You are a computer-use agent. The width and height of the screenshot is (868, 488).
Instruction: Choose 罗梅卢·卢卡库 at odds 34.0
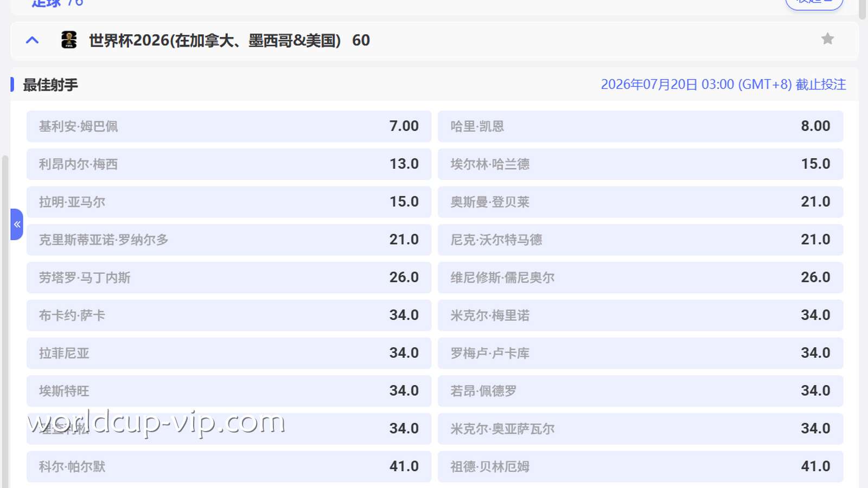tap(639, 353)
